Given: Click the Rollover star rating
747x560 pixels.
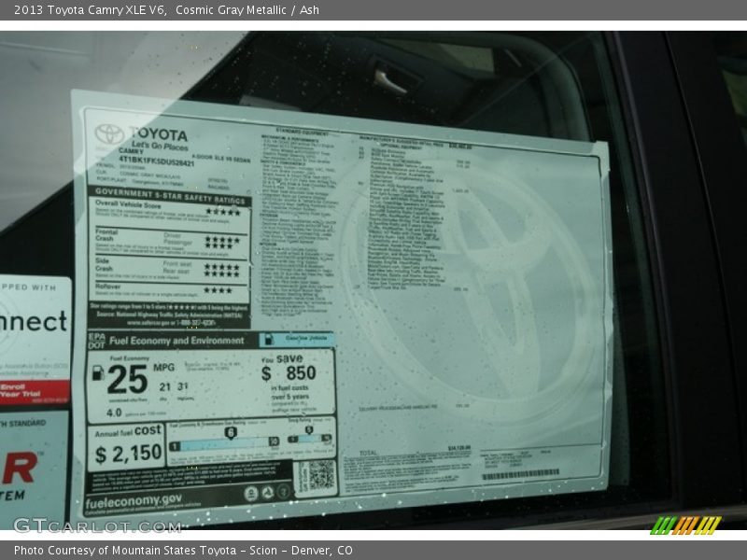Looking at the screenshot, I should [x=218, y=290].
